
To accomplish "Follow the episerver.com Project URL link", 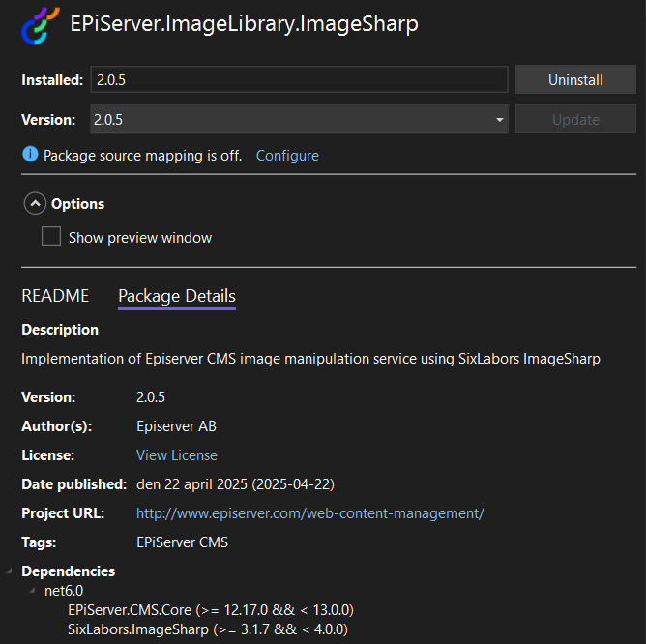I will [309, 513].
